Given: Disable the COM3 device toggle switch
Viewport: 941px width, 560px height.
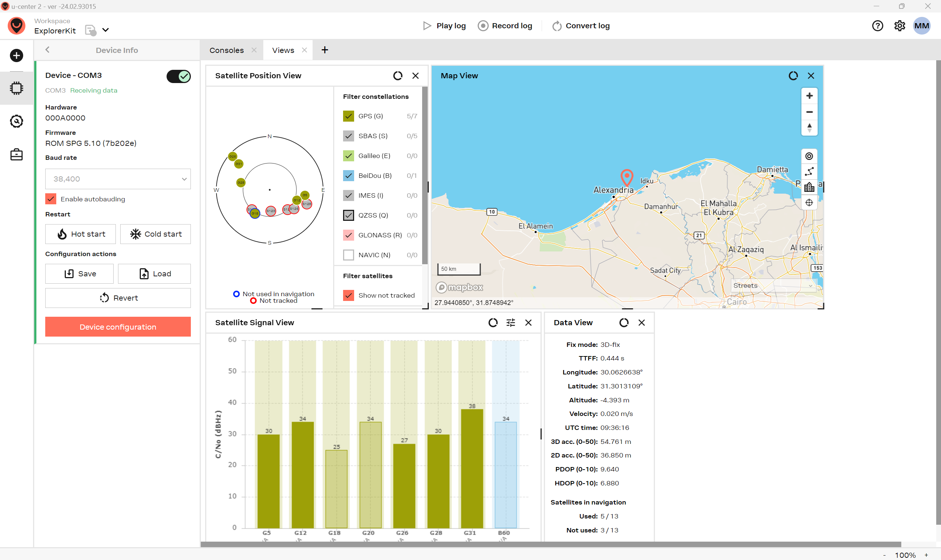Looking at the screenshot, I should (x=178, y=76).
